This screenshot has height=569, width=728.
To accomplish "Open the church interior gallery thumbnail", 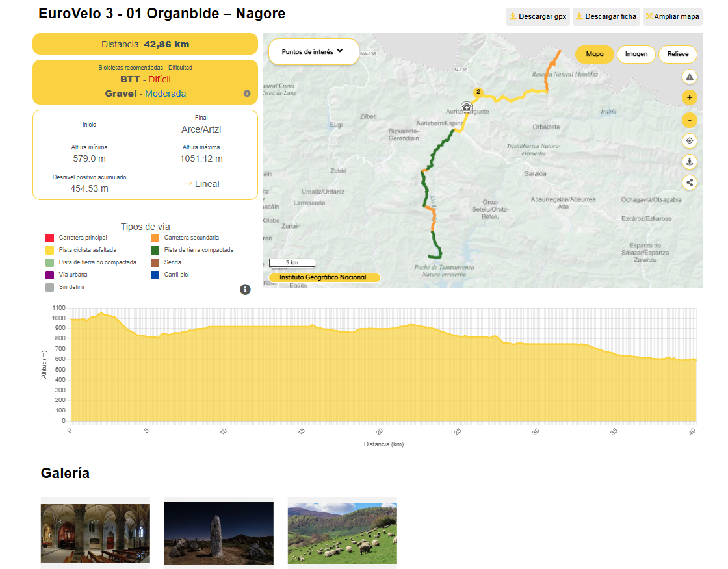I will click(95, 533).
